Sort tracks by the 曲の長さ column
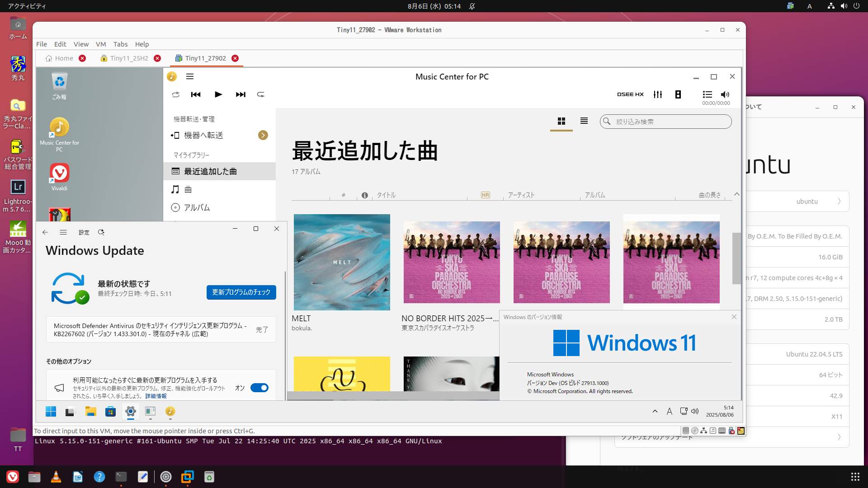 (x=710, y=195)
